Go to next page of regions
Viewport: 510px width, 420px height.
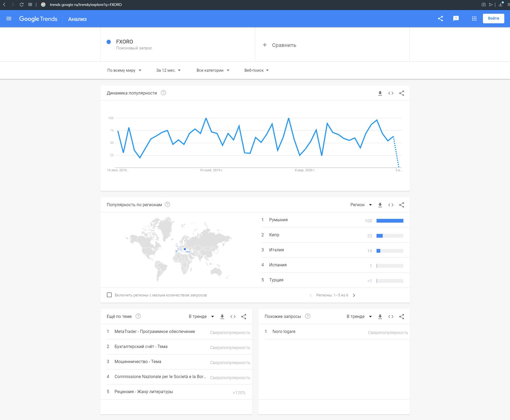(354, 295)
